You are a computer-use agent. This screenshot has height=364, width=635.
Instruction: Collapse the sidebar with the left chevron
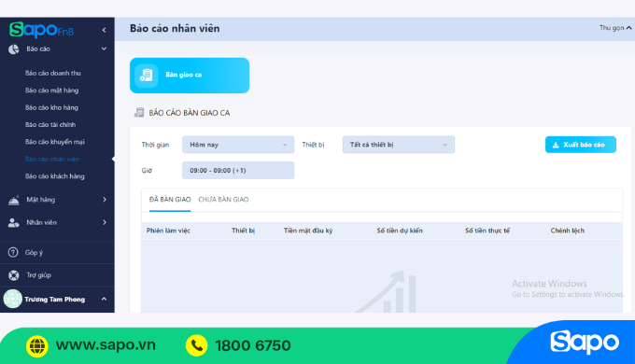pyautogui.click(x=104, y=30)
